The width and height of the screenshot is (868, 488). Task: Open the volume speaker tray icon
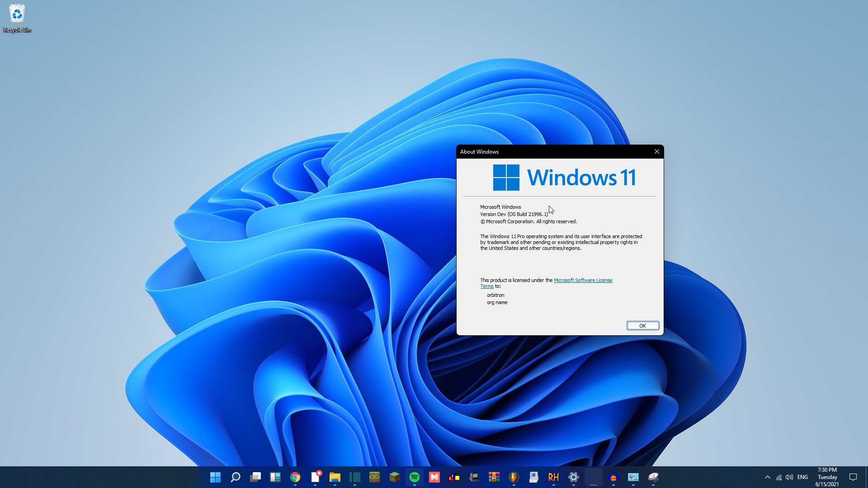click(x=789, y=477)
